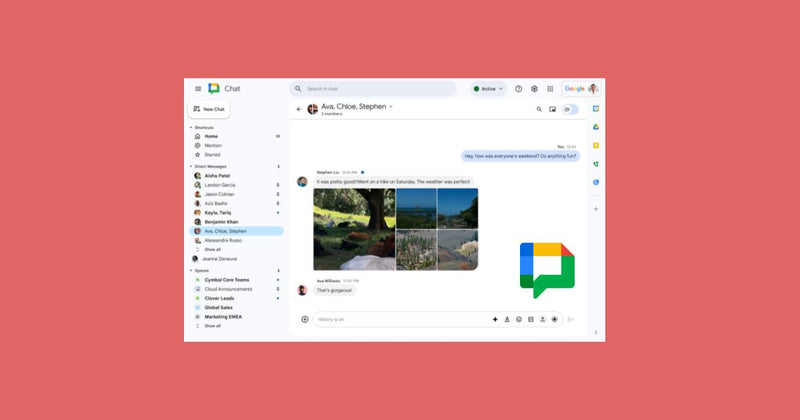Open the large tree photo

coord(354,229)
